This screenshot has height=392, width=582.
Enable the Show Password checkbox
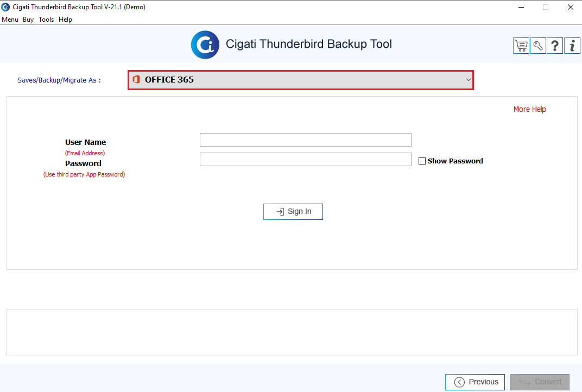(x=422, y=161)
